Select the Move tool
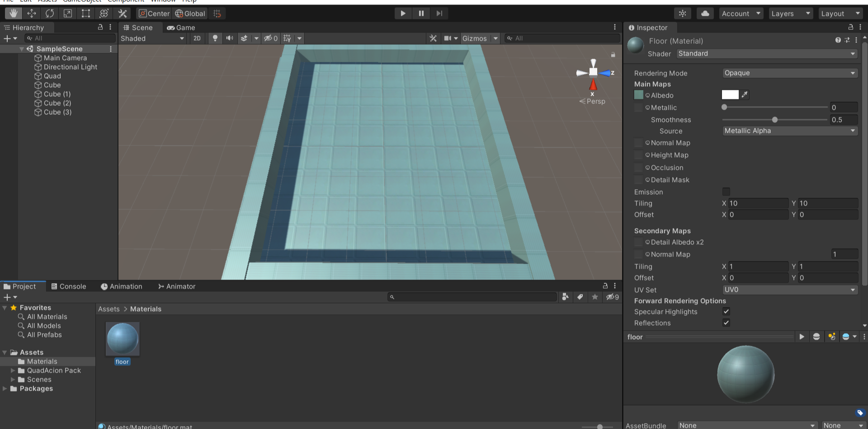This screenshot has width=868, height=429. 32,14
